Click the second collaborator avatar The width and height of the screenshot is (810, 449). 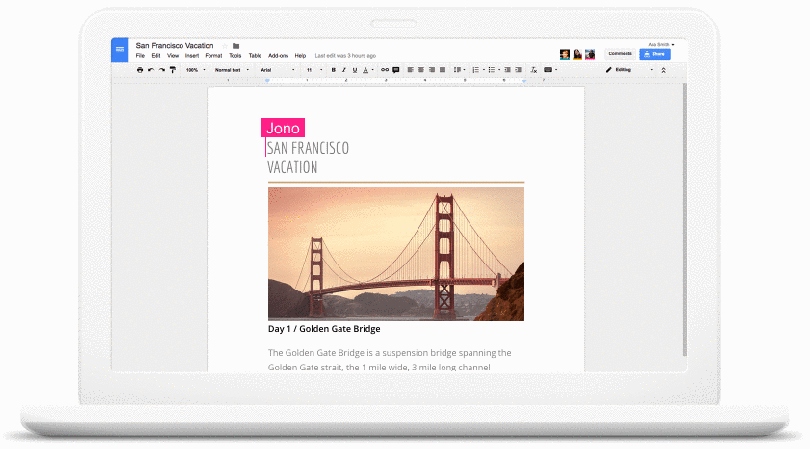click(578, 54)
